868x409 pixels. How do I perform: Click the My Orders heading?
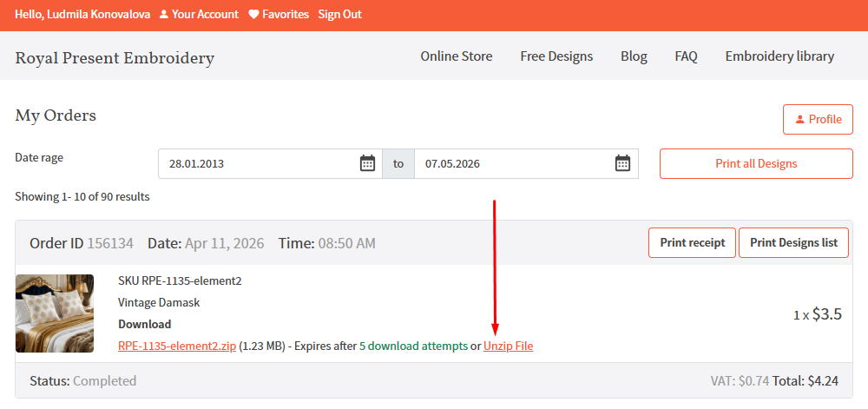point(56,115)
